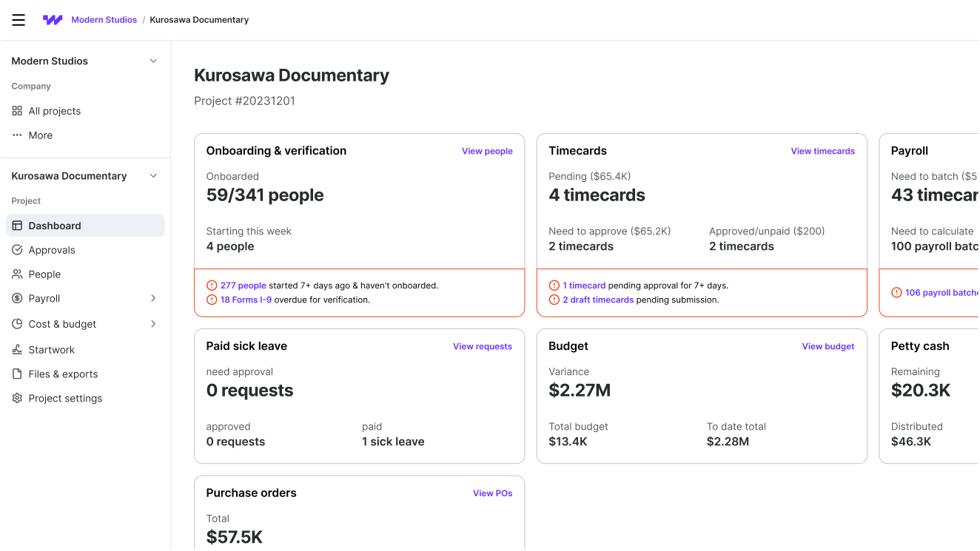The image size is (980, 551).
Task: Click the Payroll dollar icon
Action: [17, 299]
